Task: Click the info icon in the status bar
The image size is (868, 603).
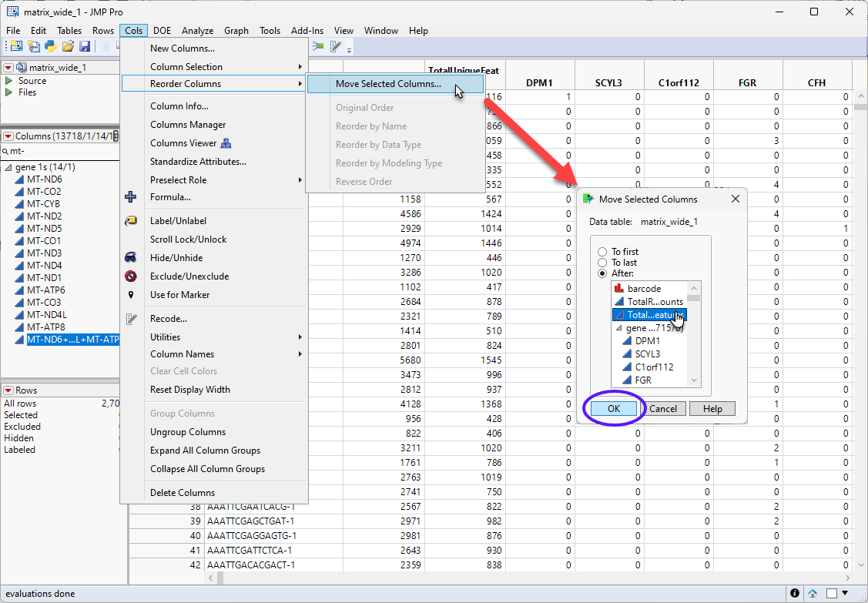Action: [x=794, y=594]
